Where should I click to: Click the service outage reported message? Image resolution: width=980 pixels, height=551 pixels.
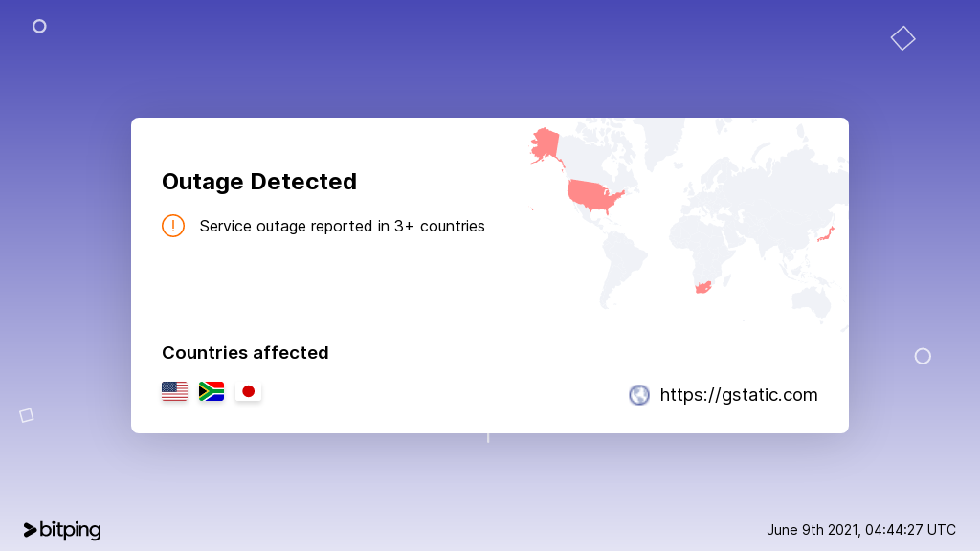(x=342, y=226)
